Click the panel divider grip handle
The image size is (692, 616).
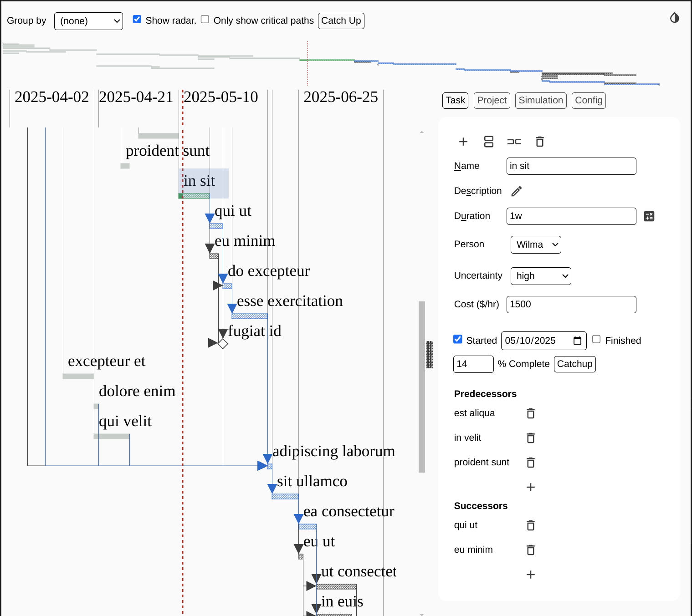(x=429, y=355)
